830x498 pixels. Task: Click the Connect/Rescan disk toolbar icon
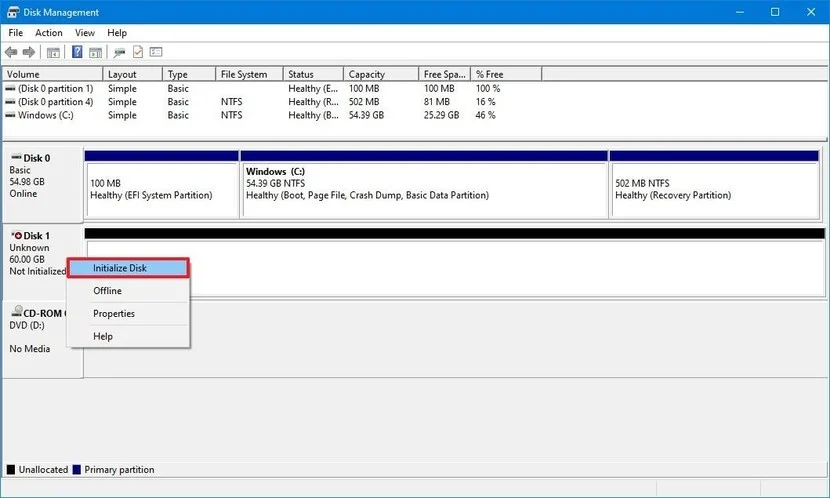click(120, 52)
